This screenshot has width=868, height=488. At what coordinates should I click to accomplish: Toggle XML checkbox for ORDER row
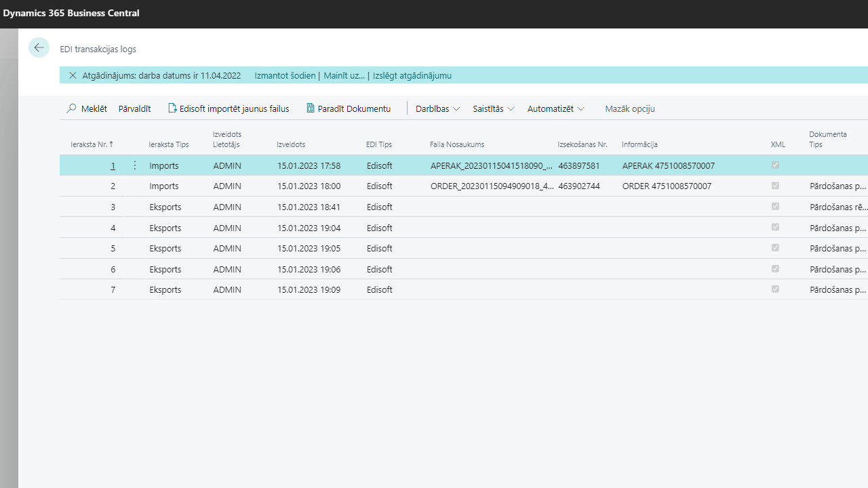click(x=775, y=186)
